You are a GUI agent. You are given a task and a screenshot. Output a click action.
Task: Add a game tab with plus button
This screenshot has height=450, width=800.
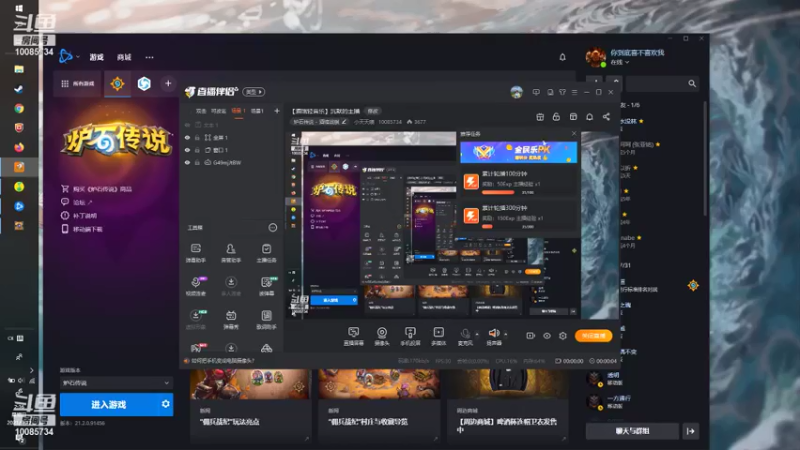pyautogui.click(x=168, y=83)
